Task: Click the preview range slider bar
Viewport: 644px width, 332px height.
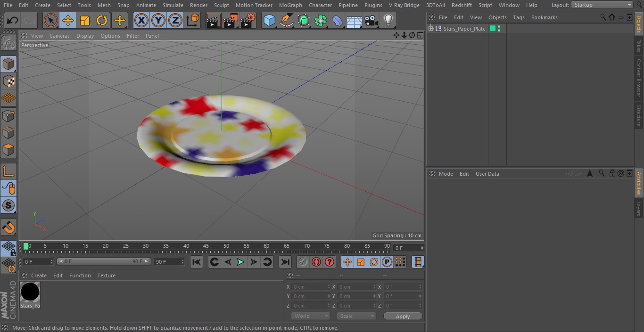Action: [x=104, y=261]
